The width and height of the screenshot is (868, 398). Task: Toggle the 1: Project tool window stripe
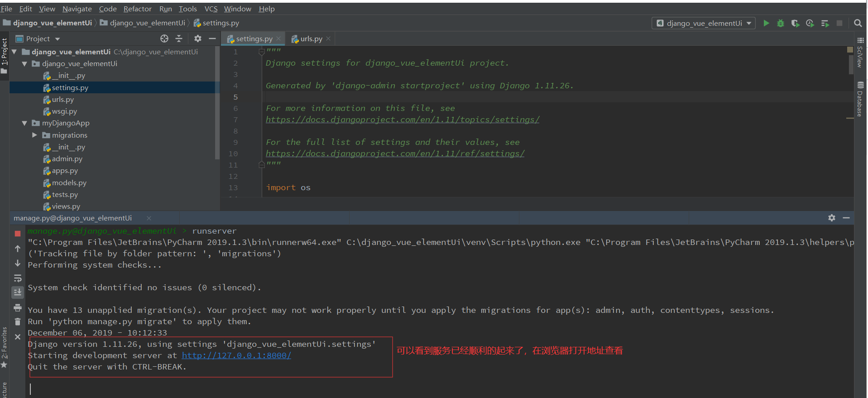(4, 55)
